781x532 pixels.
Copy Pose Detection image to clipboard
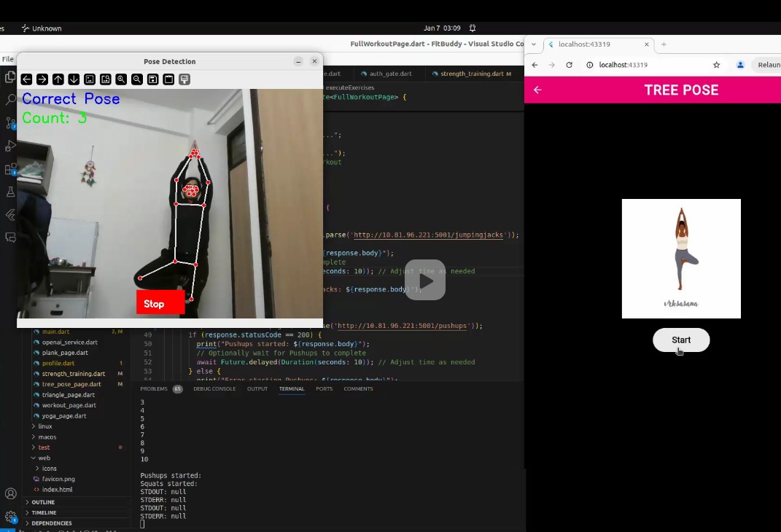click(x=168, y=79)
